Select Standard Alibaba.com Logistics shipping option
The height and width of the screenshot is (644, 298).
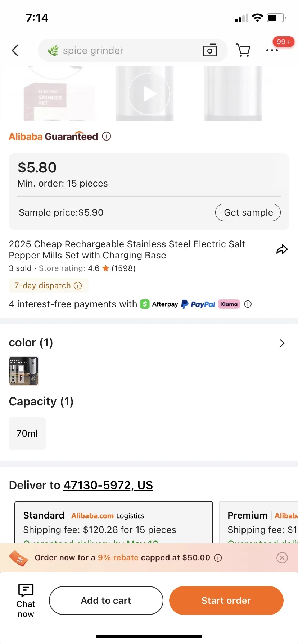[114, 523]
